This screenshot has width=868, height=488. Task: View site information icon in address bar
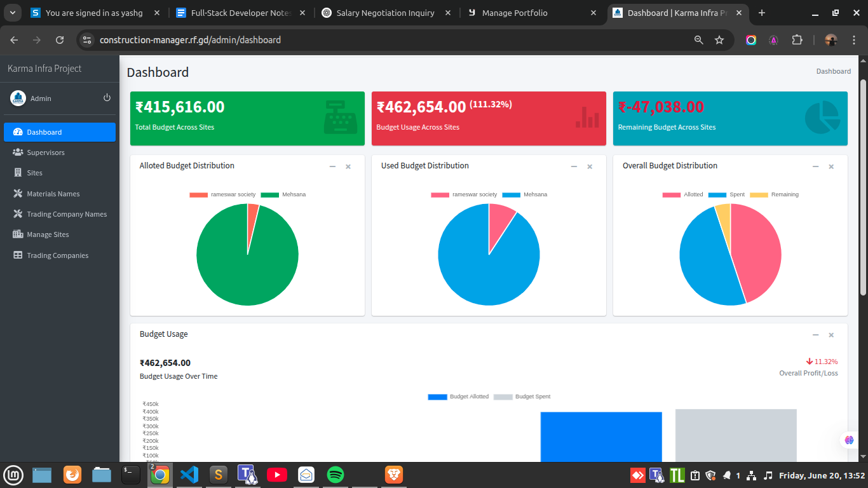[x=88, y=40]
